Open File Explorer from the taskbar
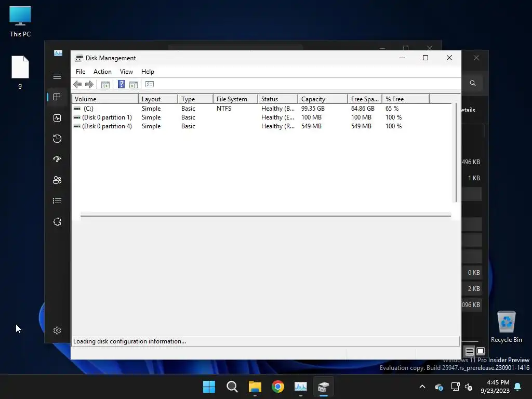 click(255, 387)
